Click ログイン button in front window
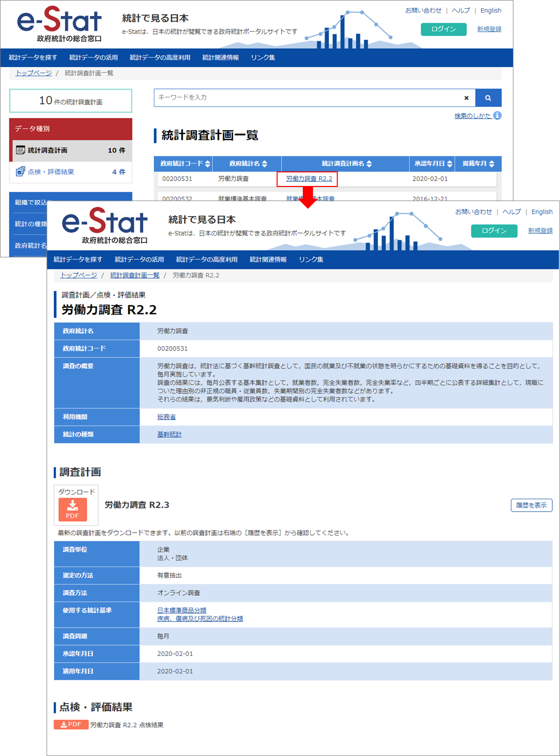Image resolution: width=560 pixels, height=756 pixels. point(494,231)
